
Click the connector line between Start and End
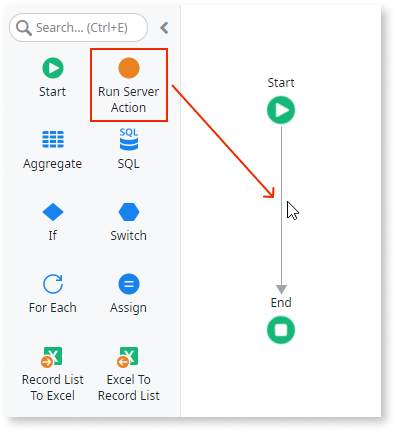tap(281, 208)
